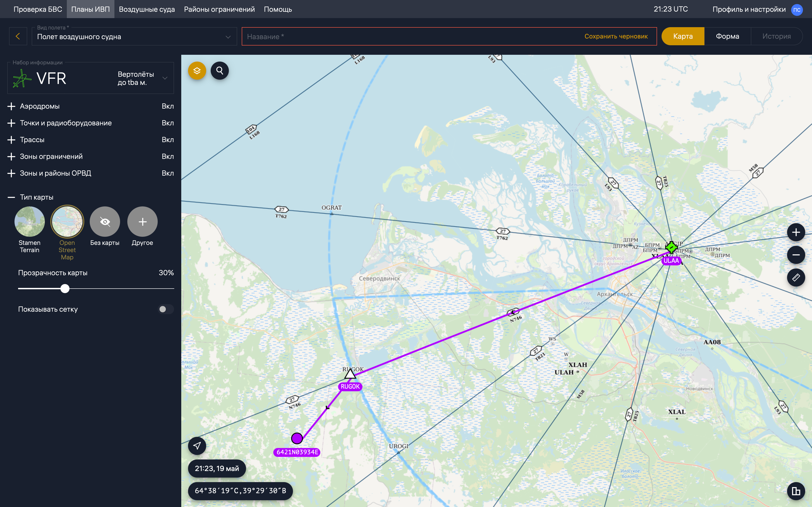
Task: Open Районы ограничений menu item
Action: 219,9
